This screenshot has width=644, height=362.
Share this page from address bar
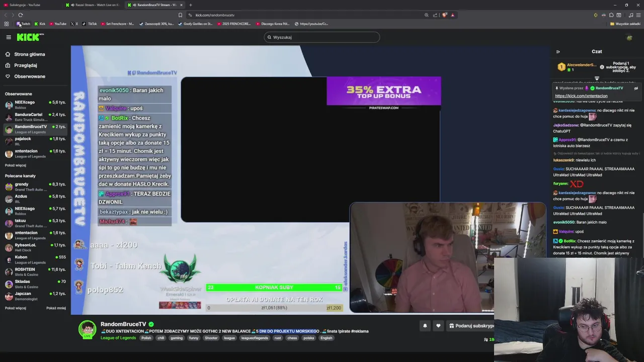(435, 15)
